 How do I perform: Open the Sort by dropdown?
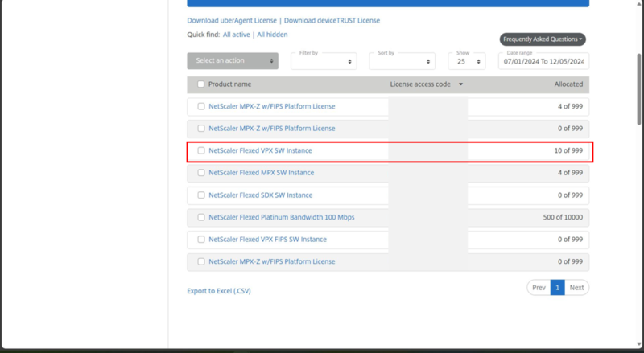(x=402, y=61)
